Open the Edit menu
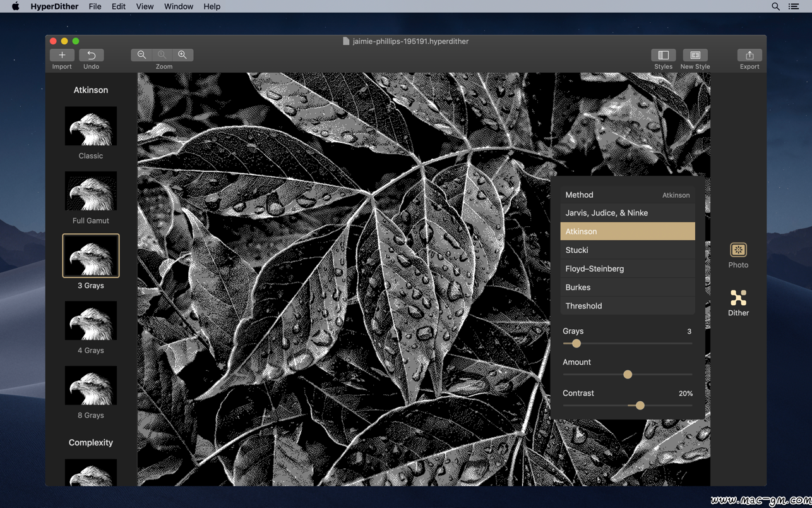 [119, 6]
